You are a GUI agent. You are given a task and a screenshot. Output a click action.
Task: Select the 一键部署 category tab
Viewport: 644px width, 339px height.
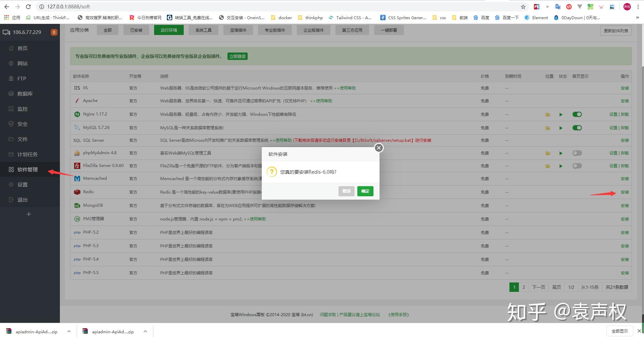pos(389,30)
